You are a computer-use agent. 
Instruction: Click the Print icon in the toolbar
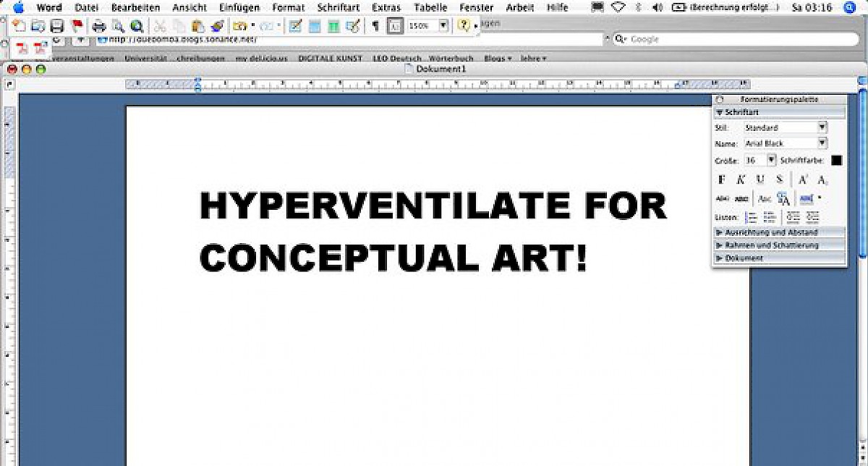pos(99,26)
